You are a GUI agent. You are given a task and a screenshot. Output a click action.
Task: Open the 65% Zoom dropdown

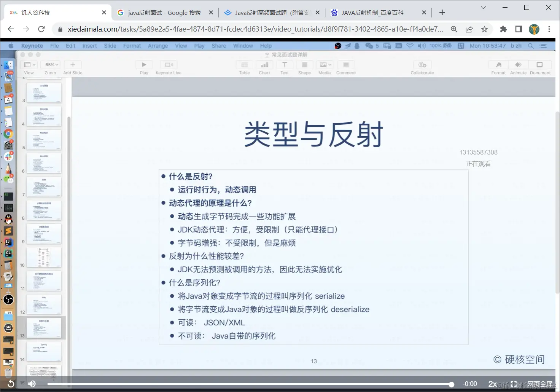click(x=51, y=65)
